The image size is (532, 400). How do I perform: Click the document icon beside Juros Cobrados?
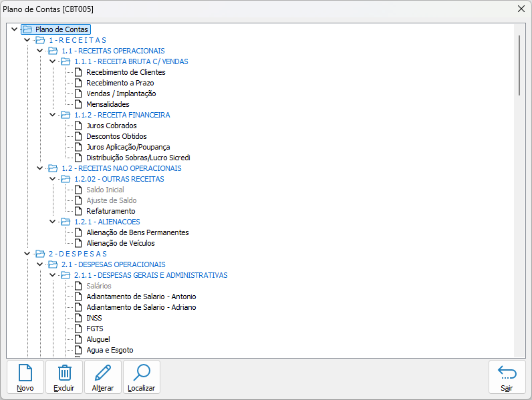pyautogui.click(x=79, y=126)
